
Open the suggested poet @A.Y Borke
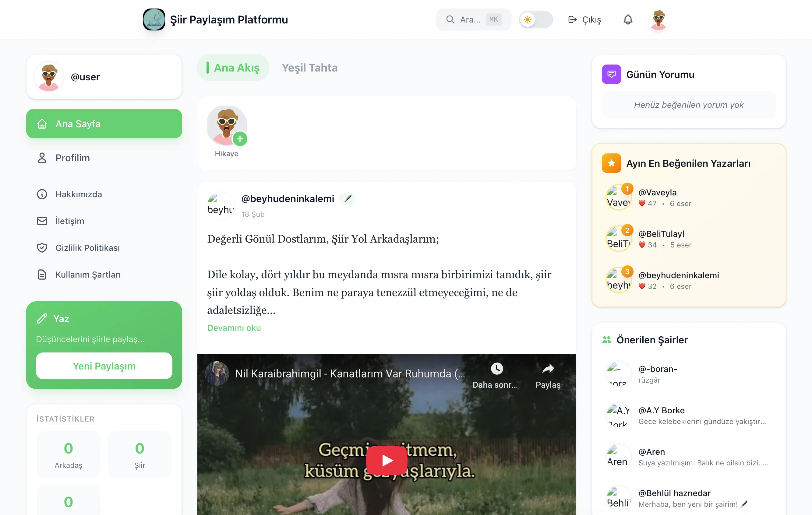661,410
